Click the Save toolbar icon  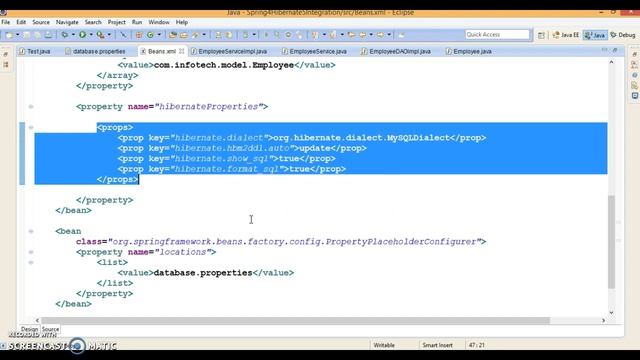point(27,35)
